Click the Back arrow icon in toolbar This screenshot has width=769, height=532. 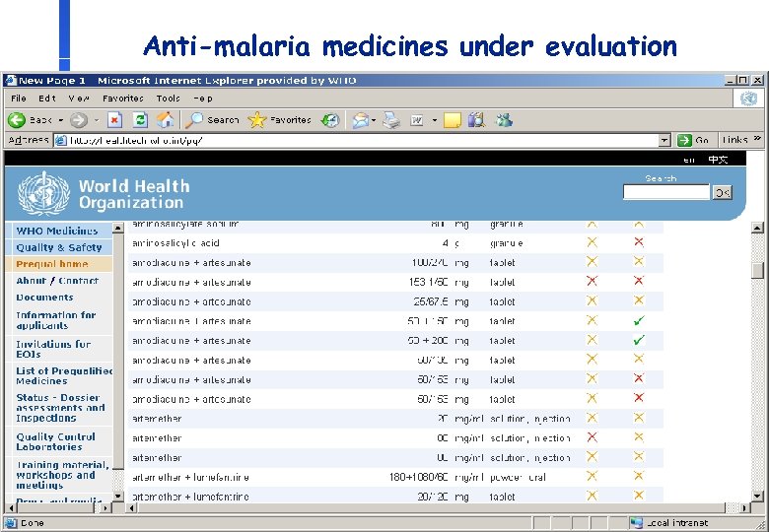click(16, 120)
